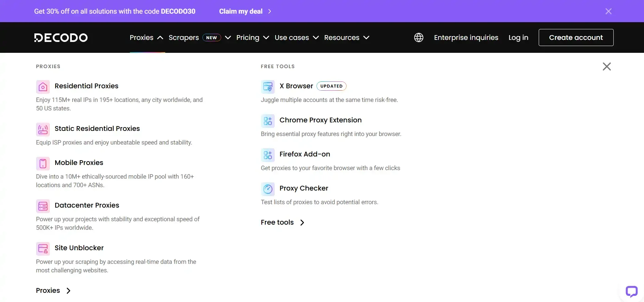This screenshot has width=644, height=302.
Task: Select Resources in the navigation bar
Action: tap(342, 37)
